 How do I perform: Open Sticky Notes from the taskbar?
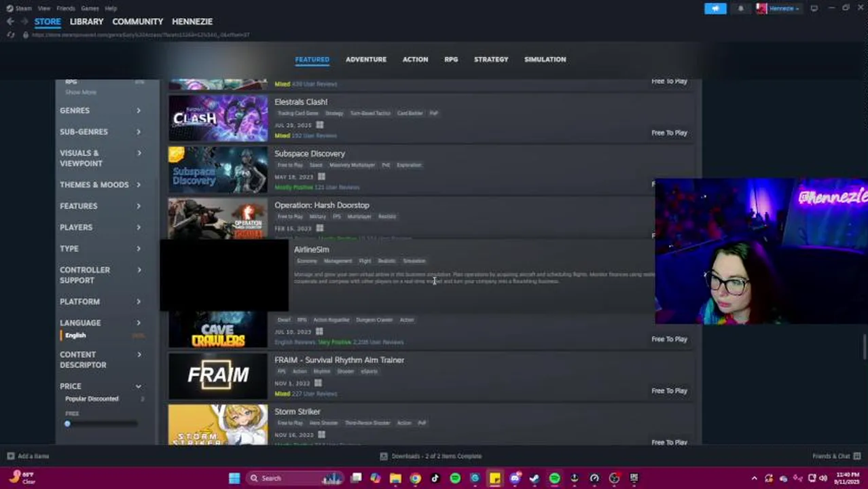point(495,478)
